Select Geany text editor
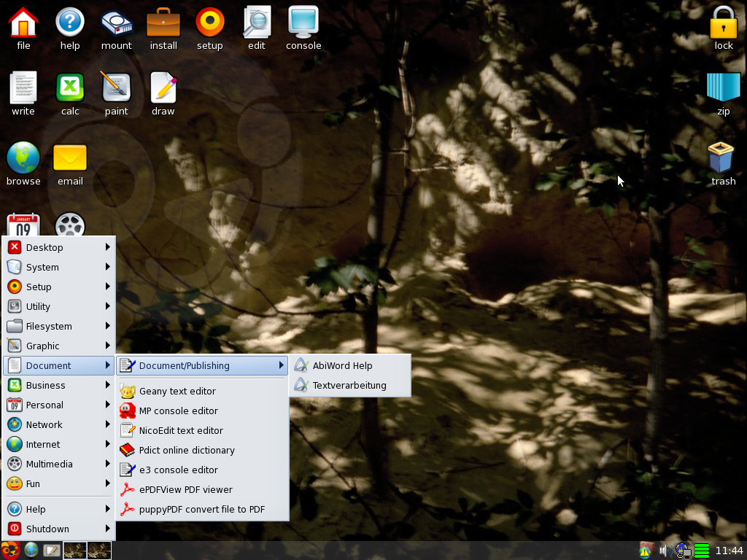Image resolution: width=747 pixels, height=560 pixels. 177,391
